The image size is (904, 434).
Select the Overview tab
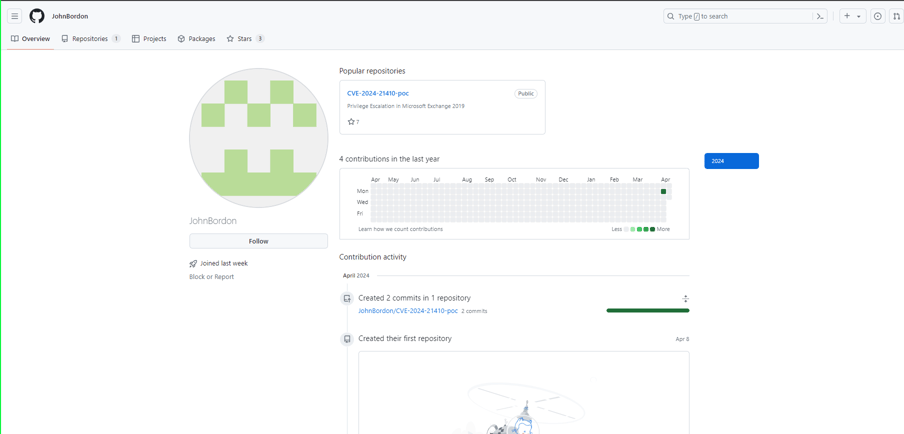[x=31, y=39]
